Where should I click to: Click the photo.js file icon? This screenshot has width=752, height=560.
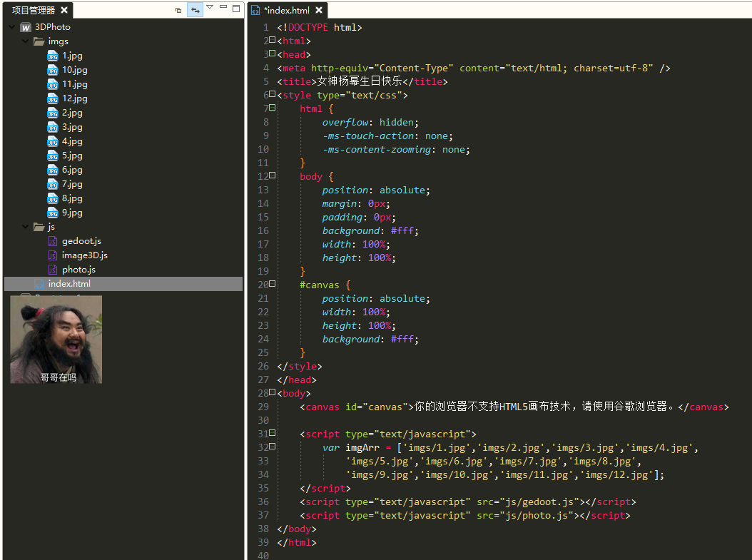53,270
